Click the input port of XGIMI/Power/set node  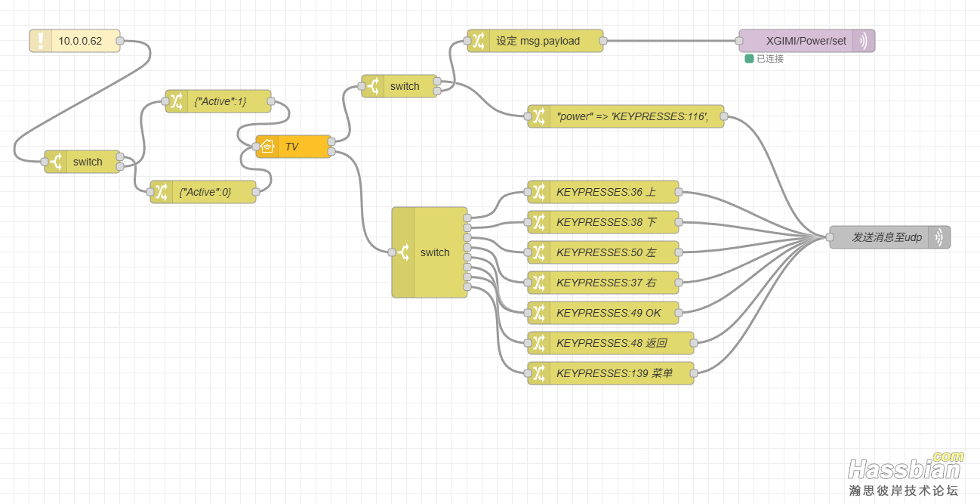click(x=739, y=41)
